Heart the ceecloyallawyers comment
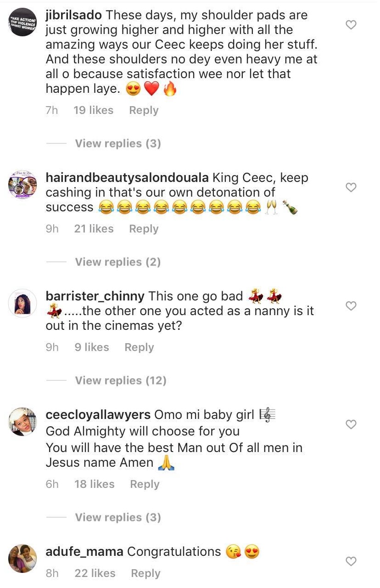 pos(351,424)
